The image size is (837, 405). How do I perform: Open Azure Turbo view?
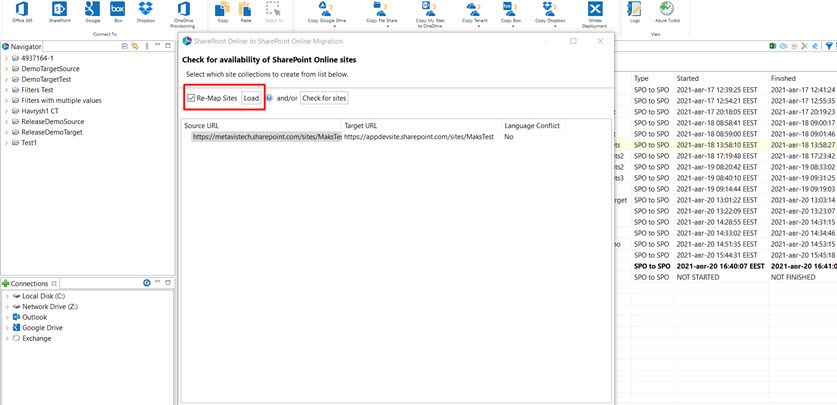(x=667, y=12)
